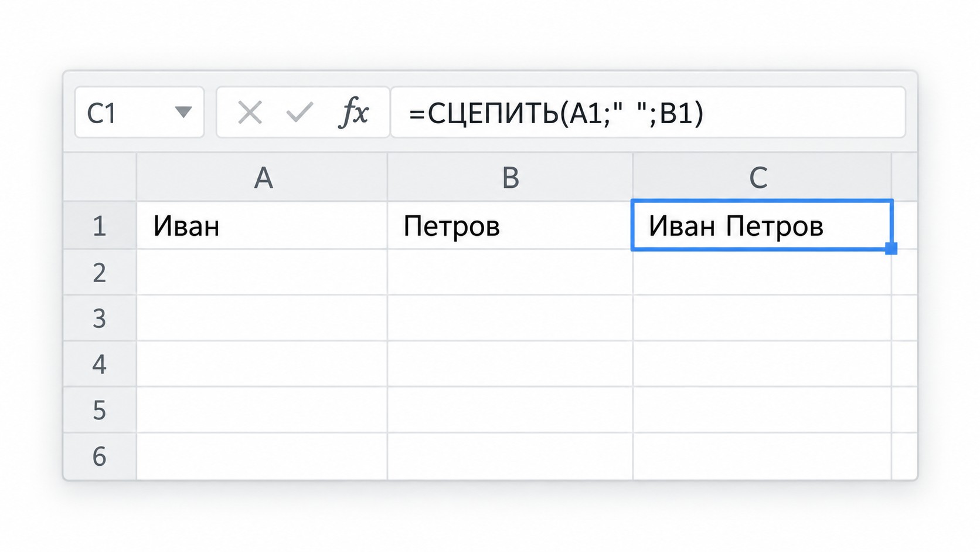Click cell B1 containing Петров

510,226
